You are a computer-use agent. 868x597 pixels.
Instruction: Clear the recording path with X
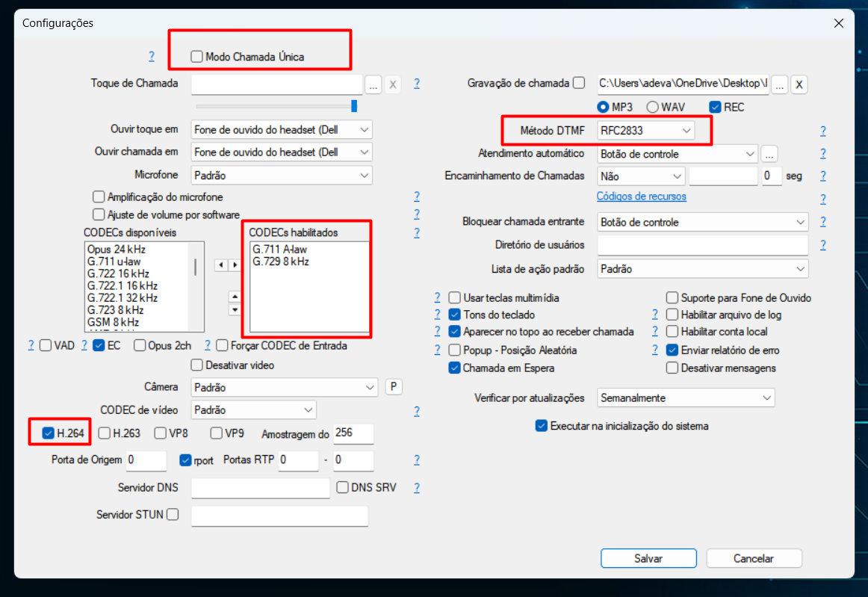pos(799,84)
